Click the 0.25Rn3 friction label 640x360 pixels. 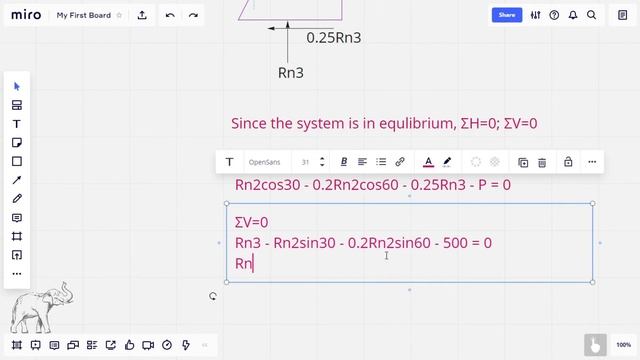pyautogui.click(x=333, y=38)
